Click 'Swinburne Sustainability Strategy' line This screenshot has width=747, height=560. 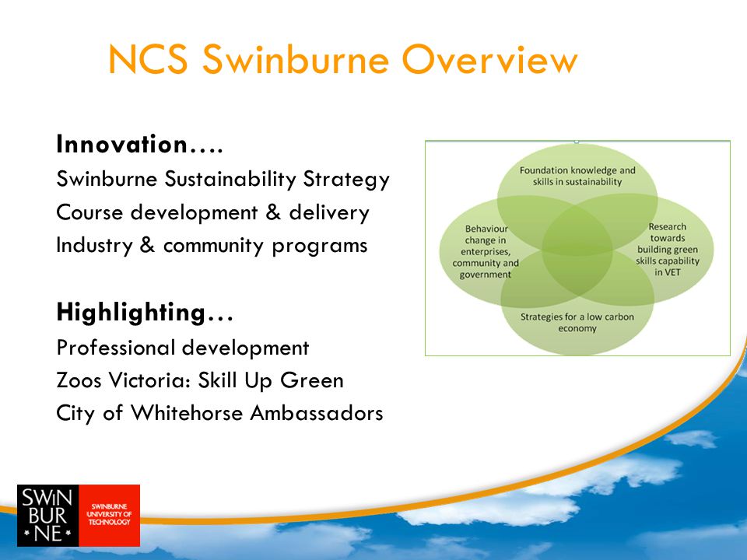coord(223,180)
